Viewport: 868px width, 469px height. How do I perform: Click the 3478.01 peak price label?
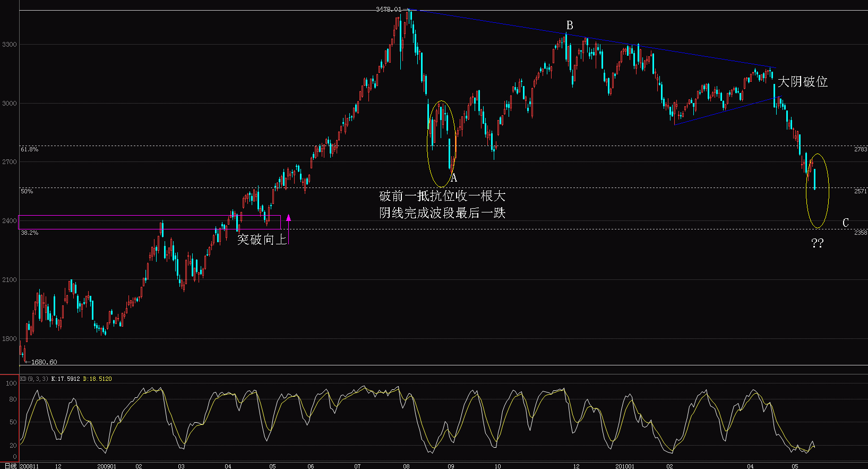(x=388, y=9)
